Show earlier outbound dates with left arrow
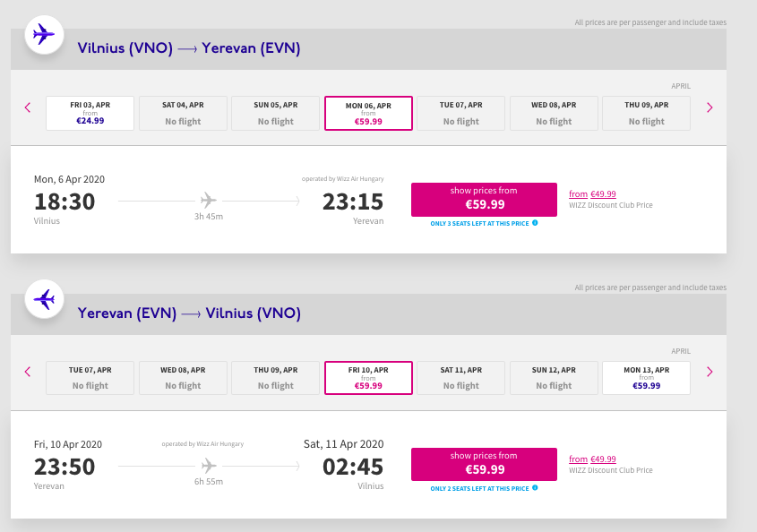 coord(28,107)
